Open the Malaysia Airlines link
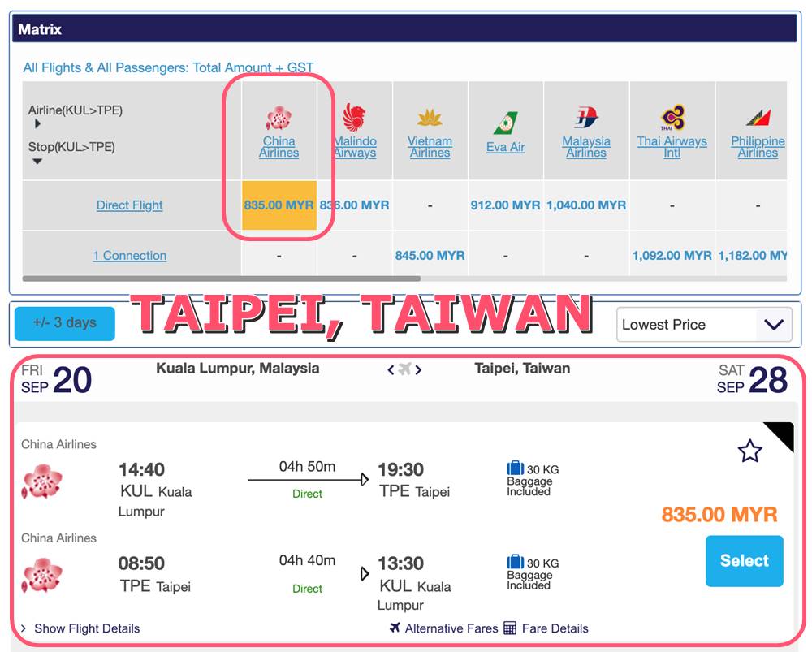The image size is (812, 652). pyautogui.click(x=586, y=147)
